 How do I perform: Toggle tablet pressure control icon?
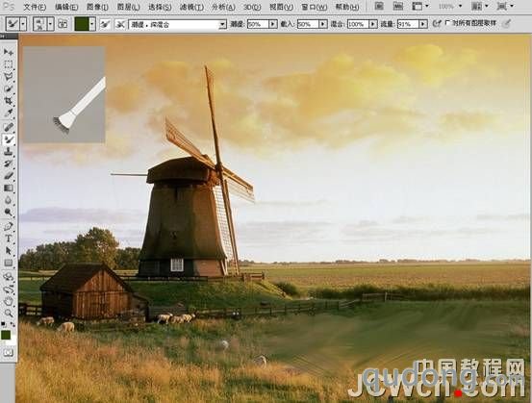pos(506,23)
